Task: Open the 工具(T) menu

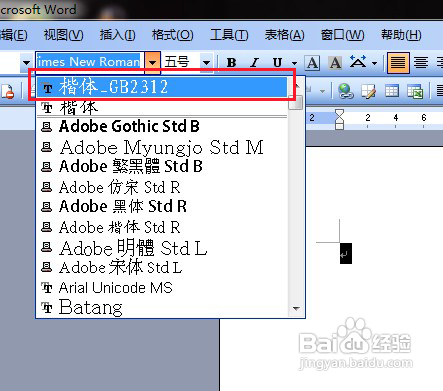Action: (x=229, y=35)
